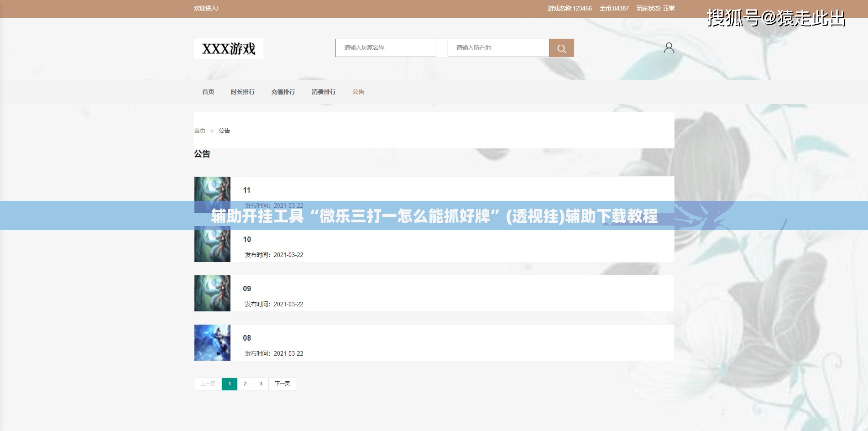Focus the location input field
868x431 pixels.
pyautogui.click(x=498, y=48)
